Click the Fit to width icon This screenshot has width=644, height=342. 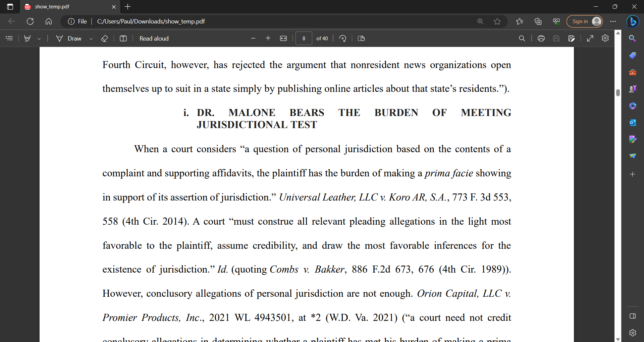pos(283,39)
